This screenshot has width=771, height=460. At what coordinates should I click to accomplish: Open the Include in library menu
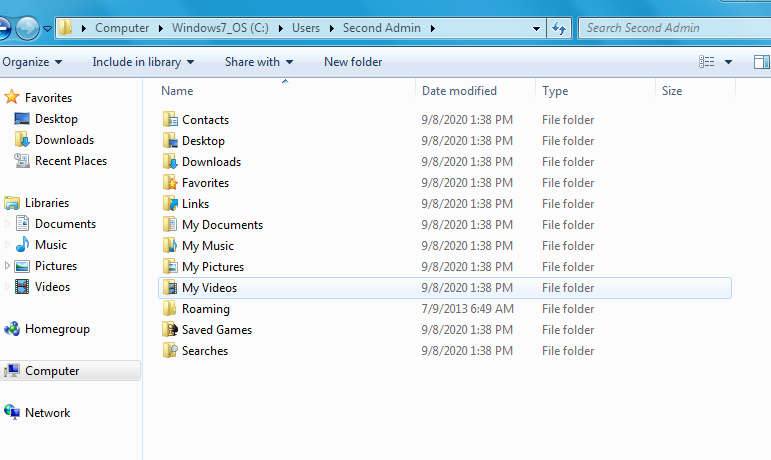click(143, 62)
